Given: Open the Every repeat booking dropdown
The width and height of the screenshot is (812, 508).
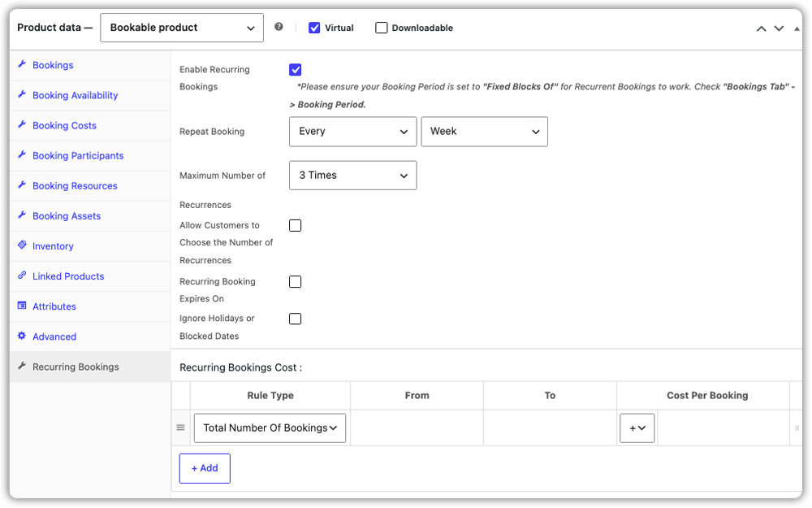Looking at the screenshot, I should (352, 132).
